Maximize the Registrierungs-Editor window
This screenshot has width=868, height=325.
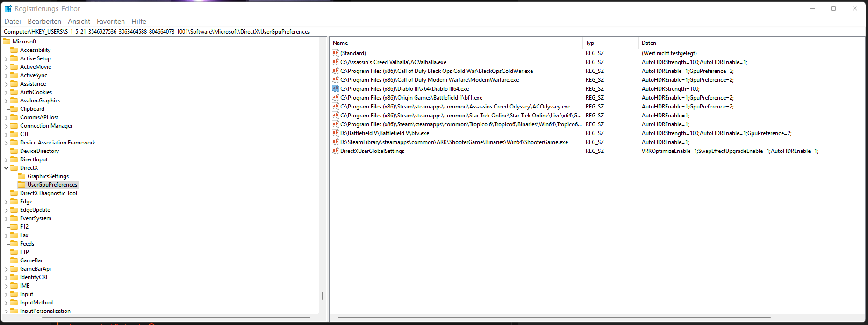tap(833, 8)
